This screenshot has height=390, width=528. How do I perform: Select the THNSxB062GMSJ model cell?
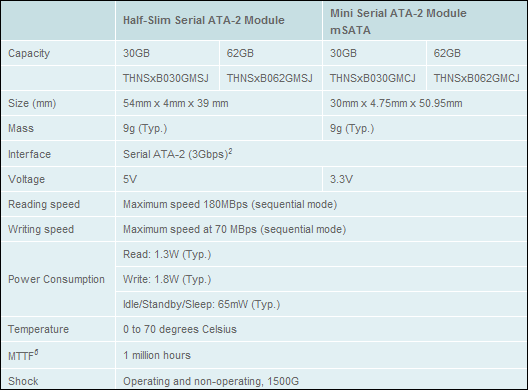[x=269, y=78]
